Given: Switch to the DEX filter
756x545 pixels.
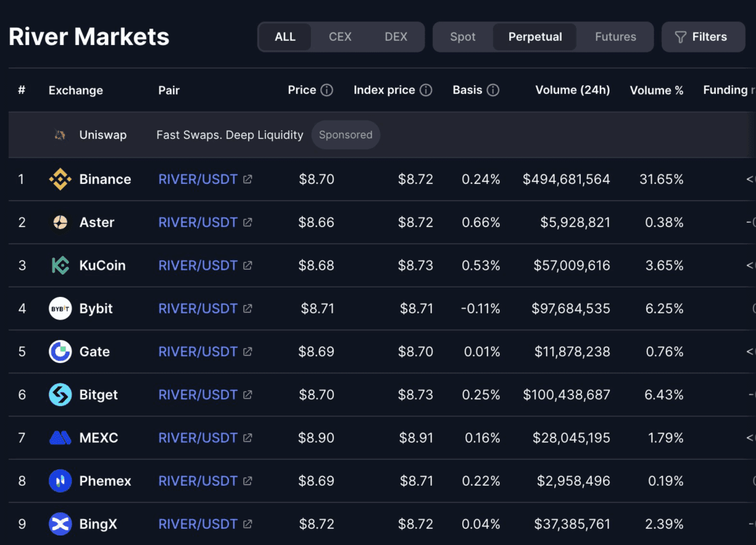Looking at the screenshot, I should click(x=396, y=37).
